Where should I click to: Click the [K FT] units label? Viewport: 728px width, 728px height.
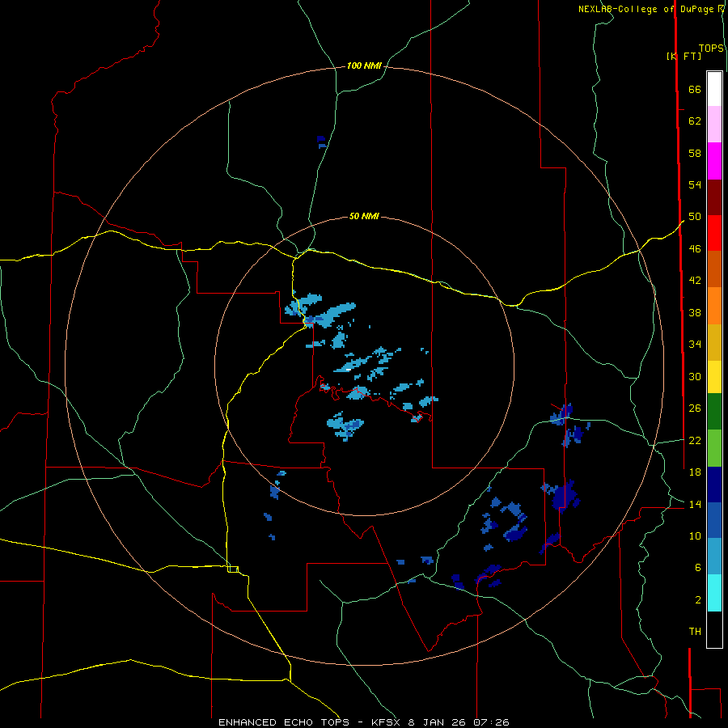tap(684, 56)
